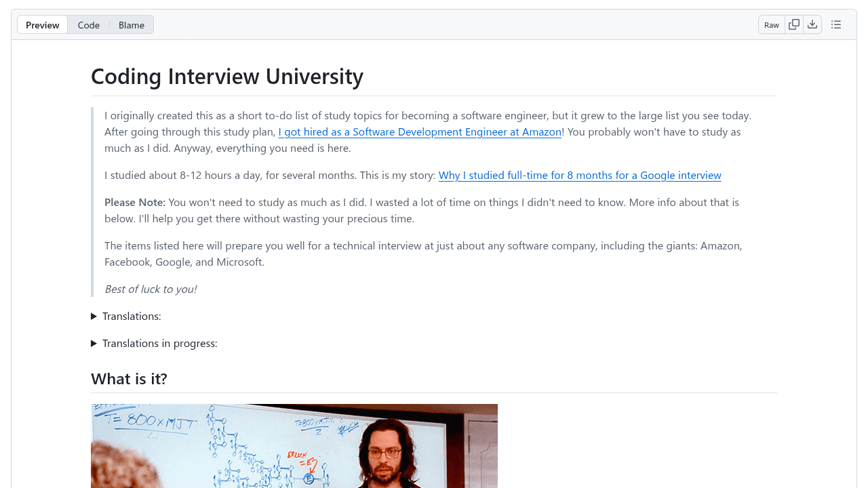The height and width of the screenshot is (488, 868).
Task: Click the paragraph starting The items listed here
Action: tap(423, 253)
